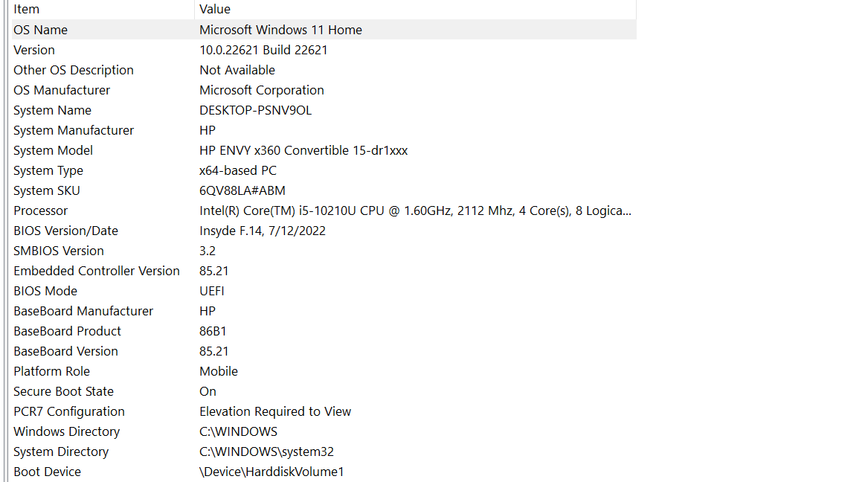The width and height of the screenshot is (868, 482).
Task: Click the Item column header
Action: (x=103, y=10)
